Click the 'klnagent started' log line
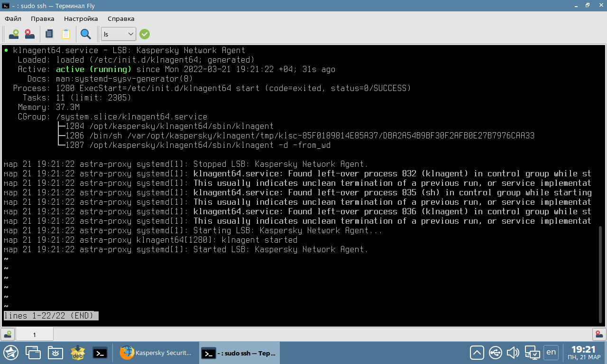Image resolution: width=607 pixels, height=364 pixels. click(151, 240)
